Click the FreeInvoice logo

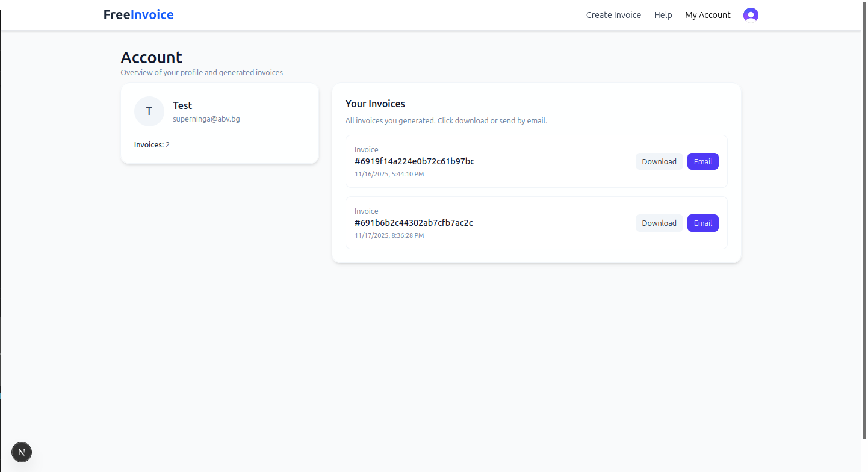click(x=138, y=14)
